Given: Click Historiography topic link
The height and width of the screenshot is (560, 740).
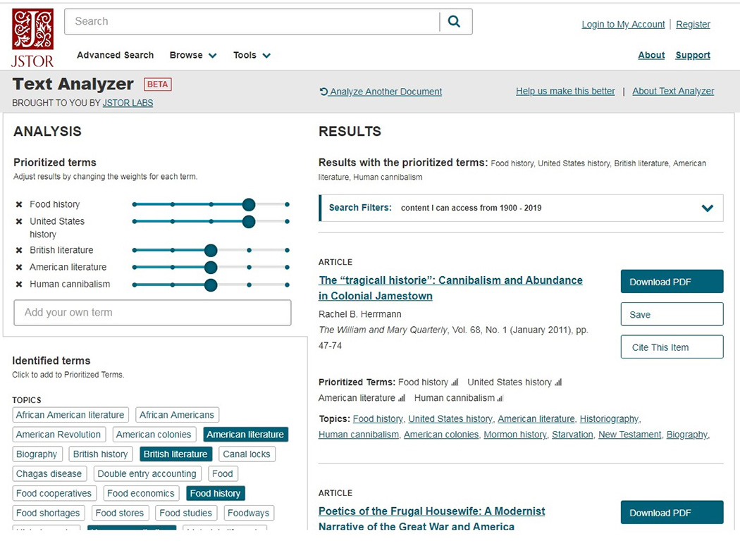Looking at the screenshot, I should [610, 419].
